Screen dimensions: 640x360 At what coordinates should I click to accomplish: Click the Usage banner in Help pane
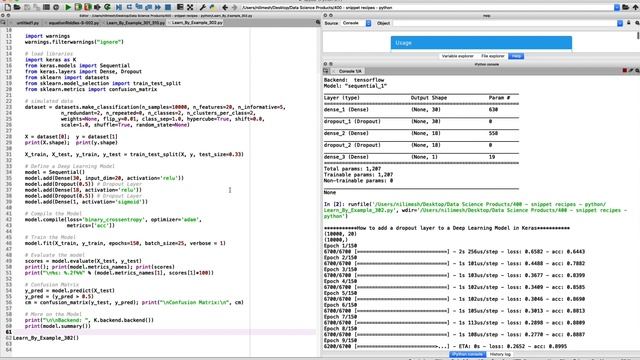click(x=481, y=42)
